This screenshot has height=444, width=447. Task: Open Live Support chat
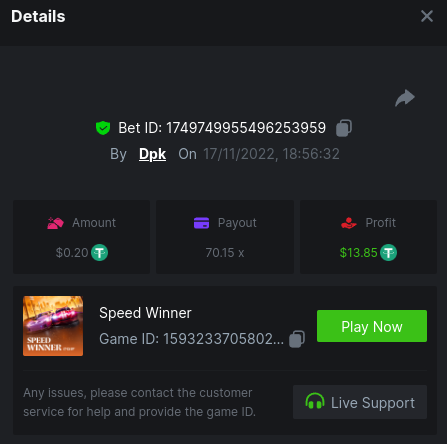point(360,402)
